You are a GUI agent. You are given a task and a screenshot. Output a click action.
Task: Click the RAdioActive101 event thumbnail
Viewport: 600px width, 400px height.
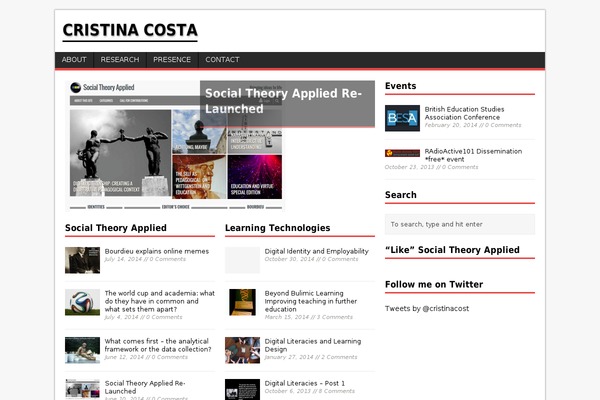pos(402,153)
